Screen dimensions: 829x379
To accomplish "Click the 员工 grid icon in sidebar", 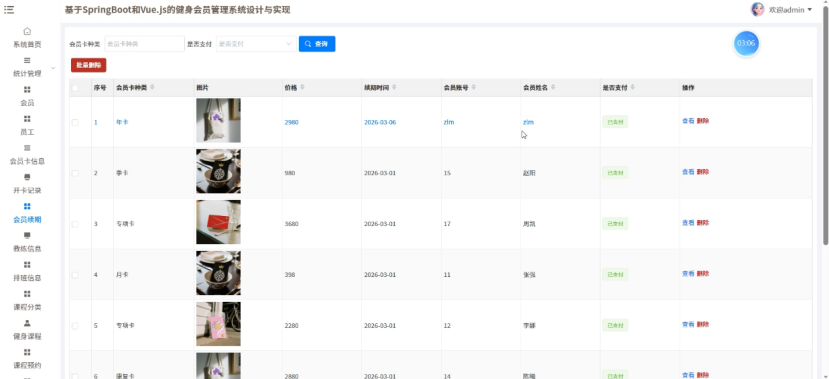I will click(x=27, y=119).
